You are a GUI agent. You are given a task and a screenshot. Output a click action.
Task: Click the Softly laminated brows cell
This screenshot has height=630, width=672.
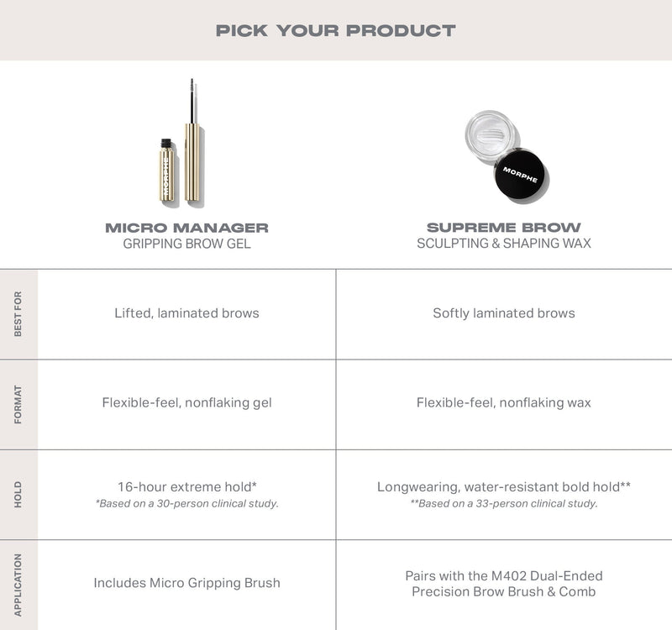[504, 313]
